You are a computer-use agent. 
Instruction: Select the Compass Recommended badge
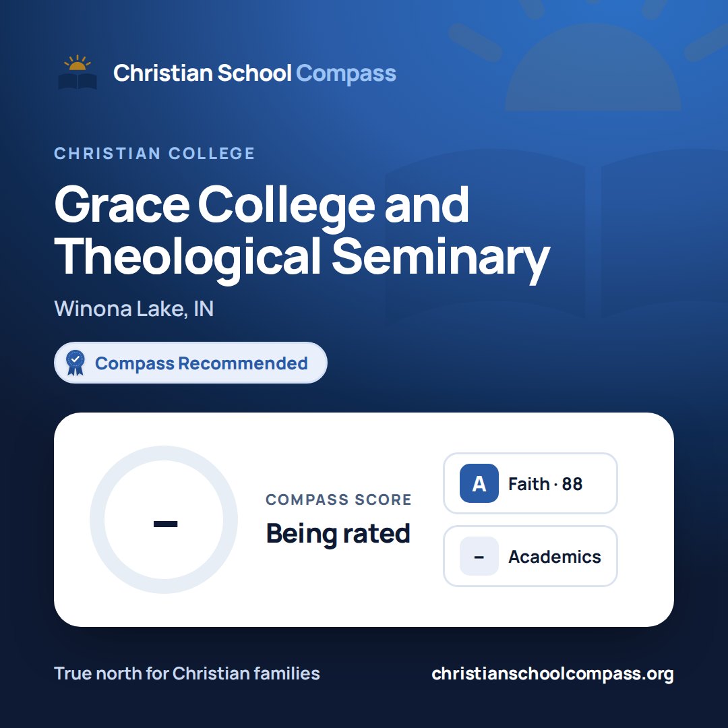[x=190, y=363]
